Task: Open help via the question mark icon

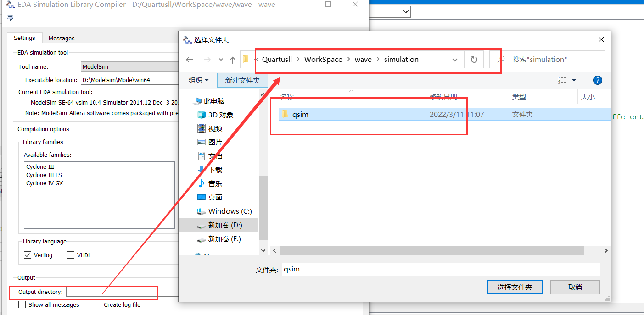Action: 597,80
